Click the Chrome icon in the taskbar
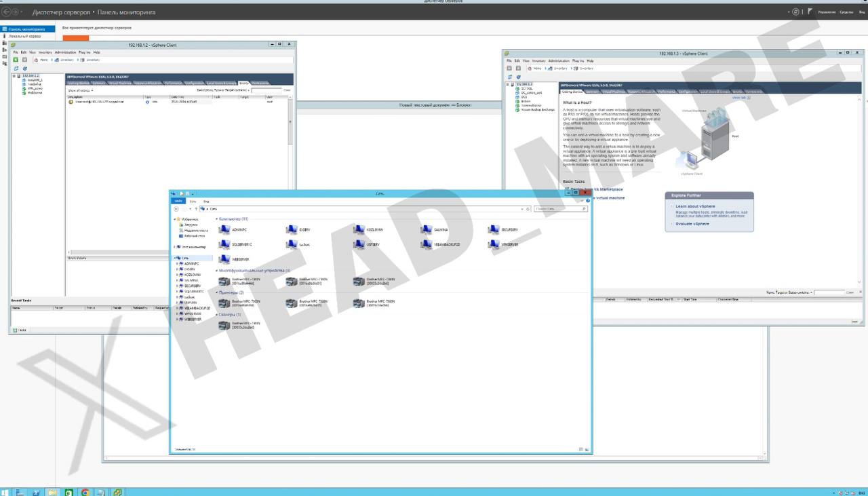This screenshot has height=496, width=868. (85, 491)
